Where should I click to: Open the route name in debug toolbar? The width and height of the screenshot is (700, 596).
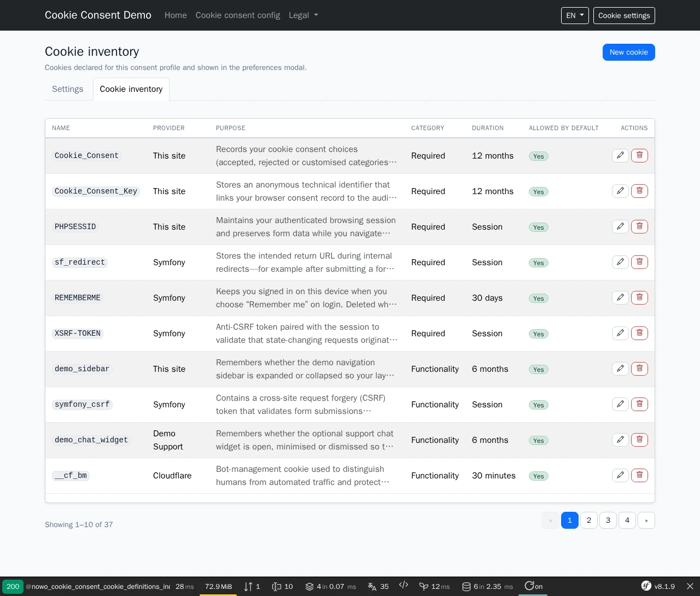tap(98, 586)
